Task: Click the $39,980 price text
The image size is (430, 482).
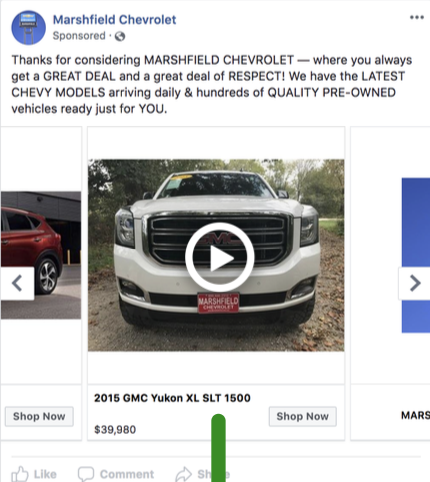Action: point(115,429)
